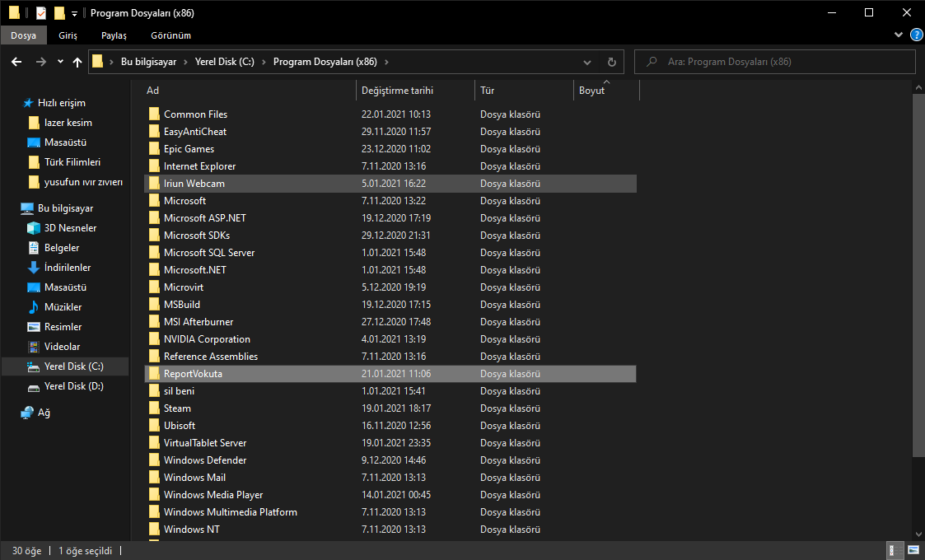This screenshot has height=560, width=925.
Task: Sort by Değiştirme tarihi column header
Action: [x=397, y=91]
